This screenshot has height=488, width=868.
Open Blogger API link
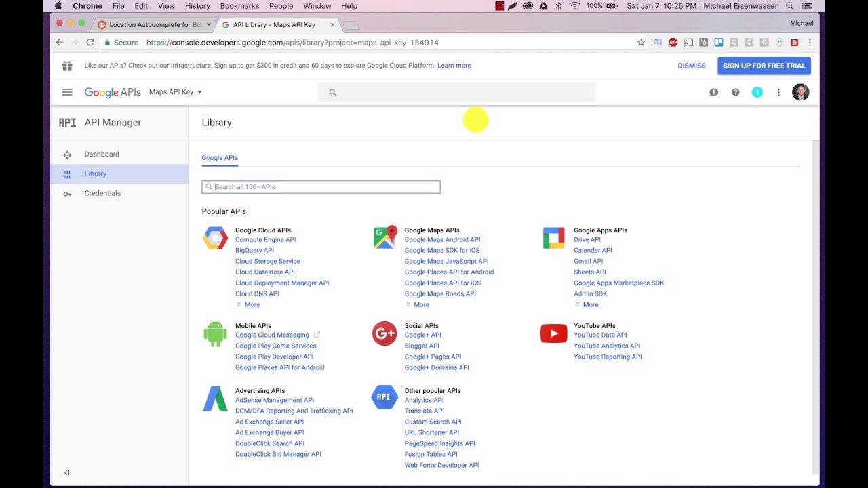[x=422, y=346]
